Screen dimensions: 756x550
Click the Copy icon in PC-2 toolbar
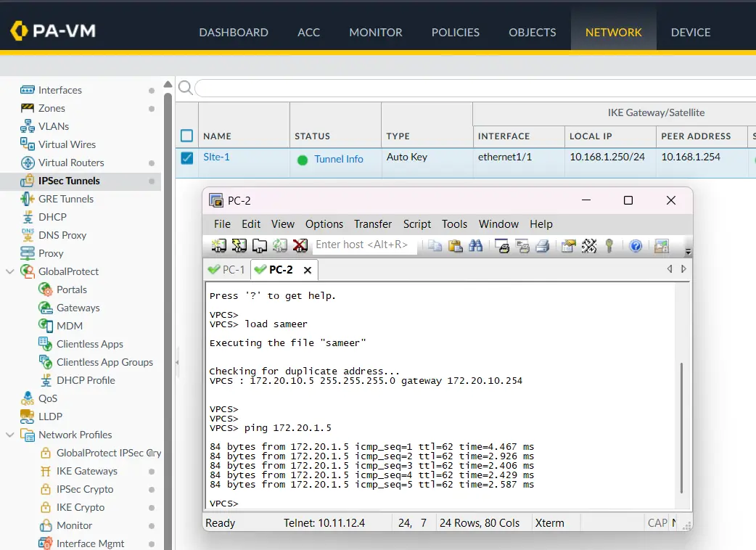point(435,246)
